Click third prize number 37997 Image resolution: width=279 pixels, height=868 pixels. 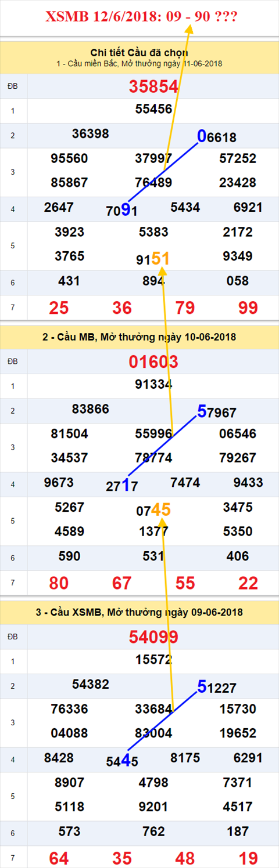point(153,158)
